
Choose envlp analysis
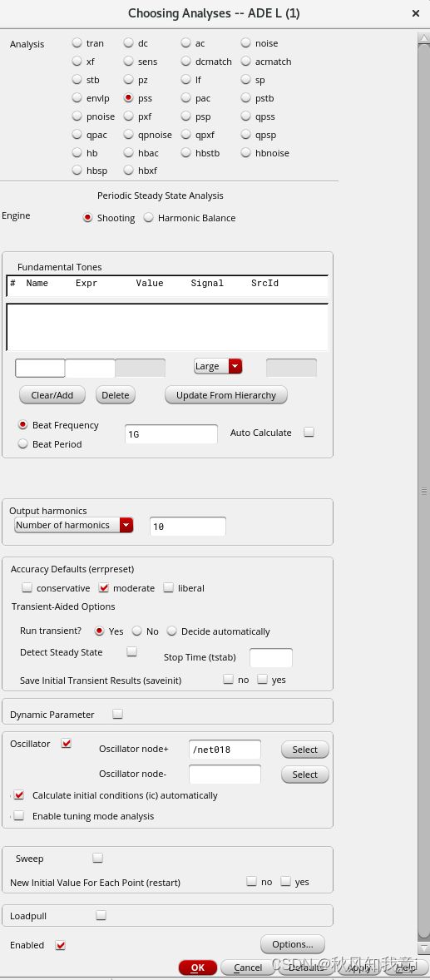click(77, 98)
